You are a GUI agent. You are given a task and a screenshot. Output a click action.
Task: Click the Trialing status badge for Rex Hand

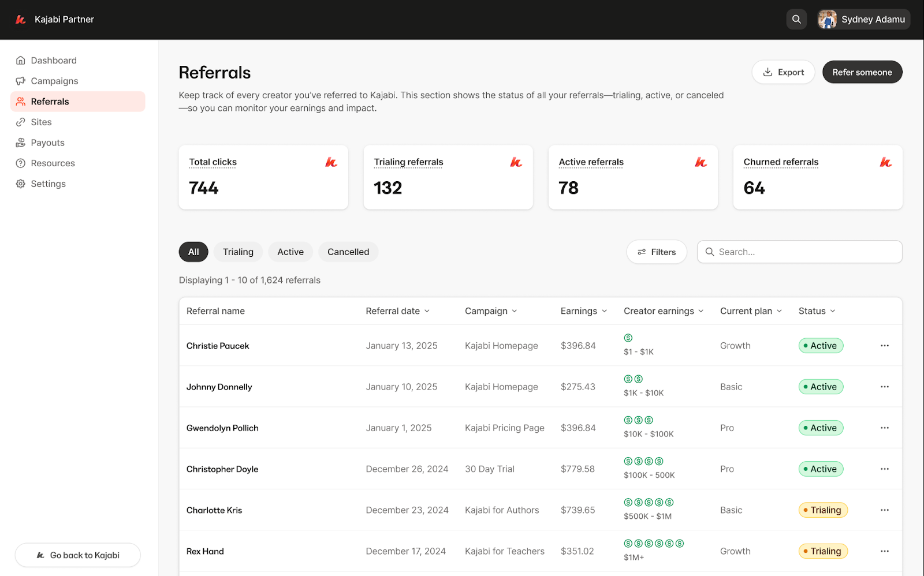tap(823, 551)
